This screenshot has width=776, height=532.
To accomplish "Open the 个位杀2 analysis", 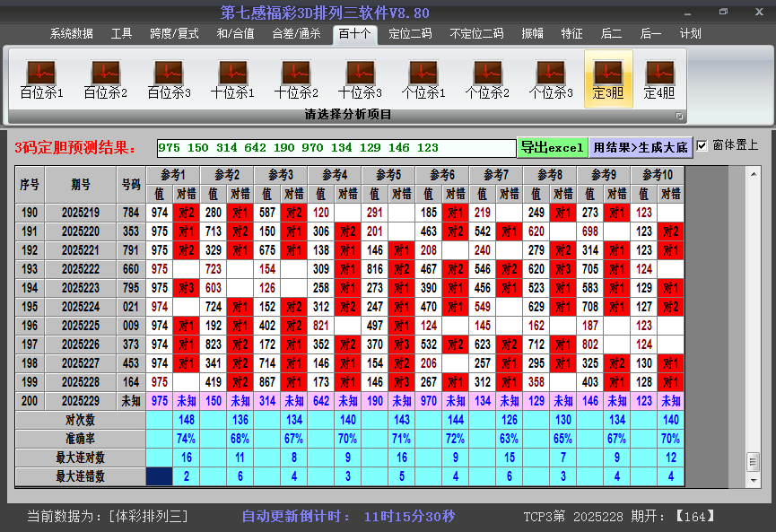I will pos(487,79).
